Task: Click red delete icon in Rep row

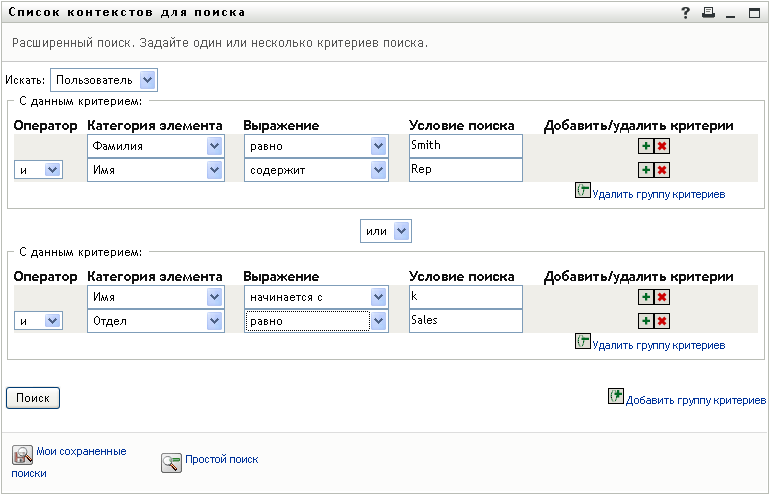Action: coord(662,171)
